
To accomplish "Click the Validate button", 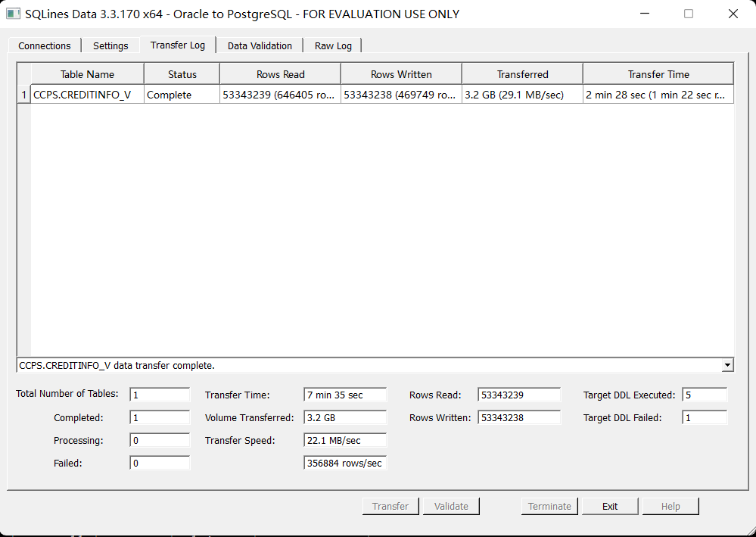I will tap(451, 506).
